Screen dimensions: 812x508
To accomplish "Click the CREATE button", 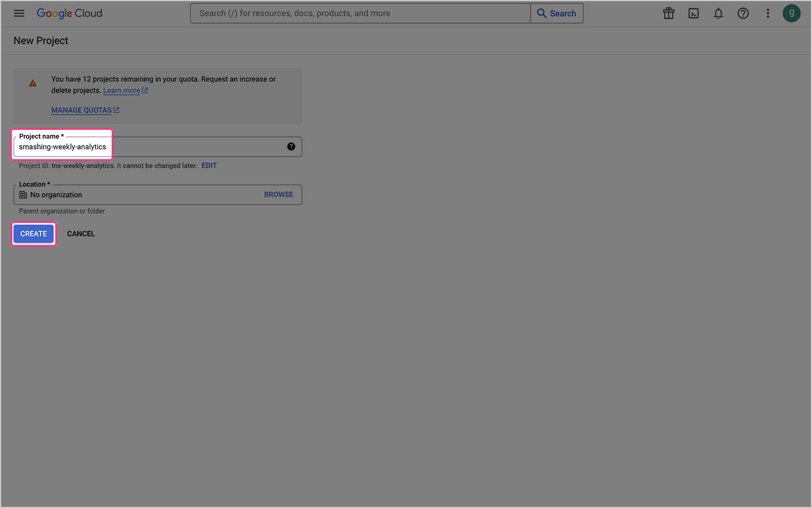I will coord(33,233).
